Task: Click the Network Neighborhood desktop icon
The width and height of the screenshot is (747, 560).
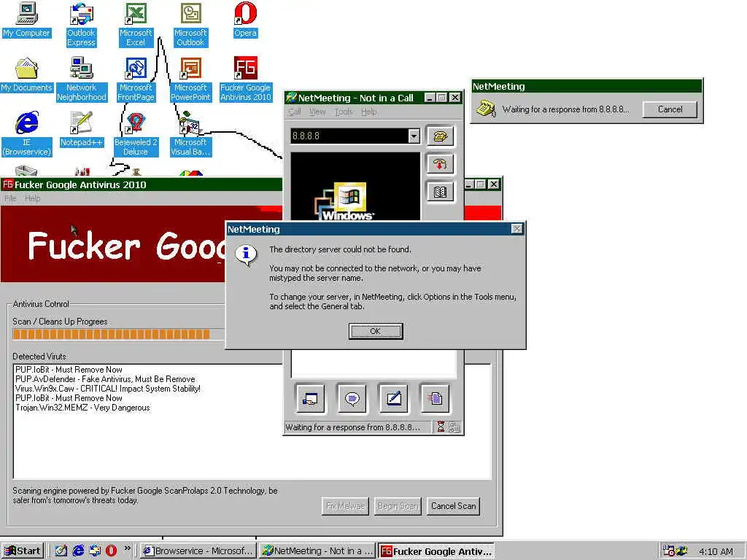Action: (x=82, y=79)
